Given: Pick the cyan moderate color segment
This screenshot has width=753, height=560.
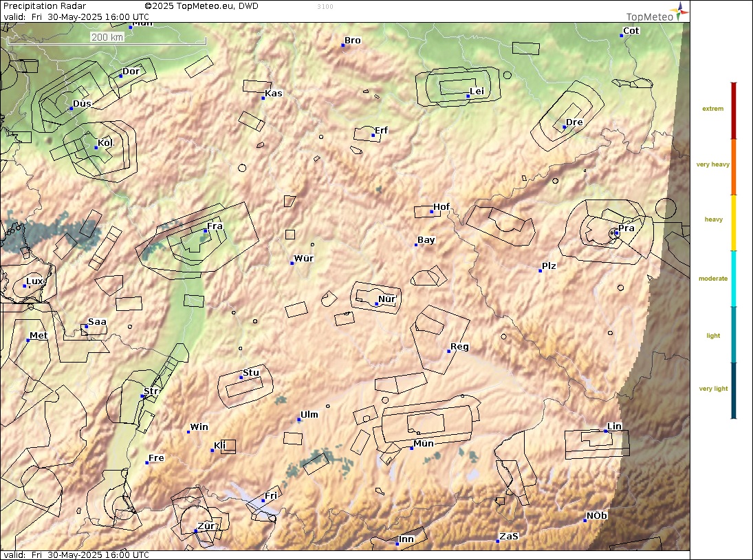Looking at the screenshot, I should [733, 279].
